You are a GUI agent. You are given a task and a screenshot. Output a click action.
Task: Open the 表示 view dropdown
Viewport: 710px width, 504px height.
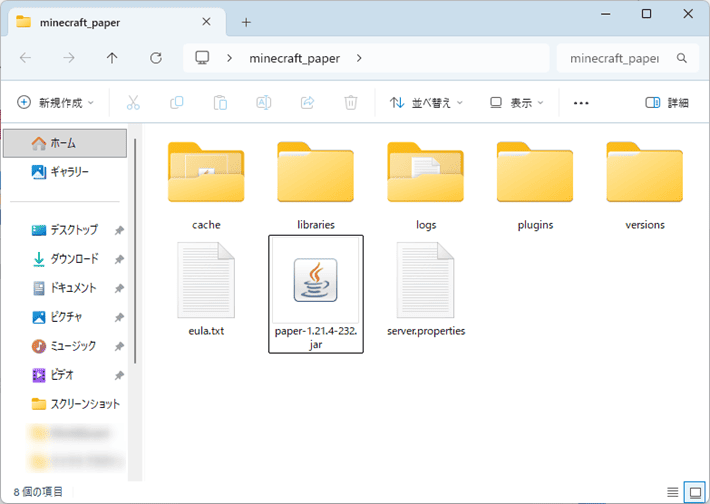point(517,103)
